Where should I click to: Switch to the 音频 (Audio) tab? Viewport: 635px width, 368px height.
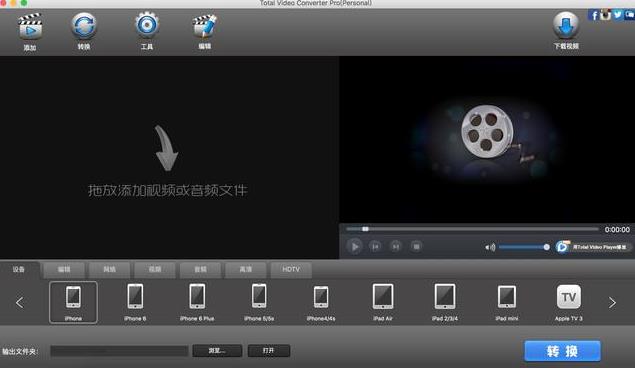coord(200,270)
